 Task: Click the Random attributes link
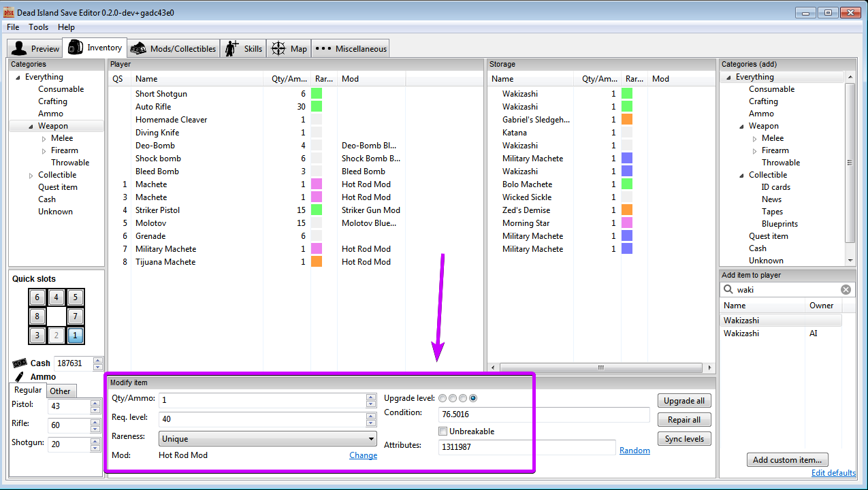click(x=634, y=451)
